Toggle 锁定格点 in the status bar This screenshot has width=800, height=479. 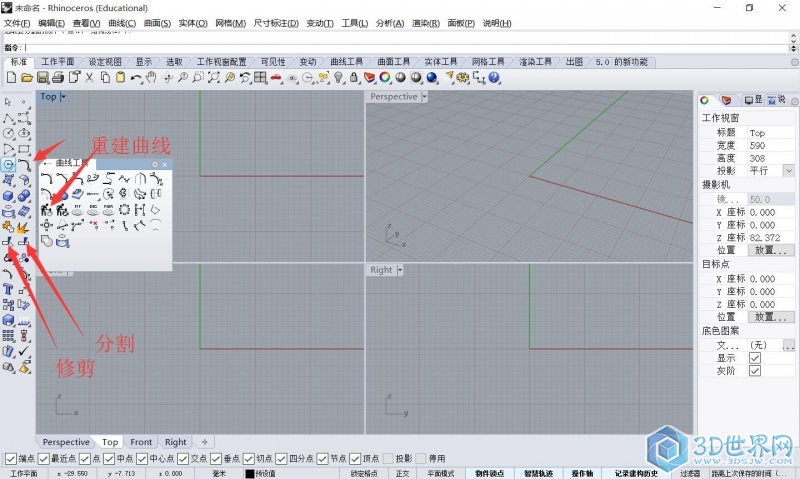click(364, 473)
